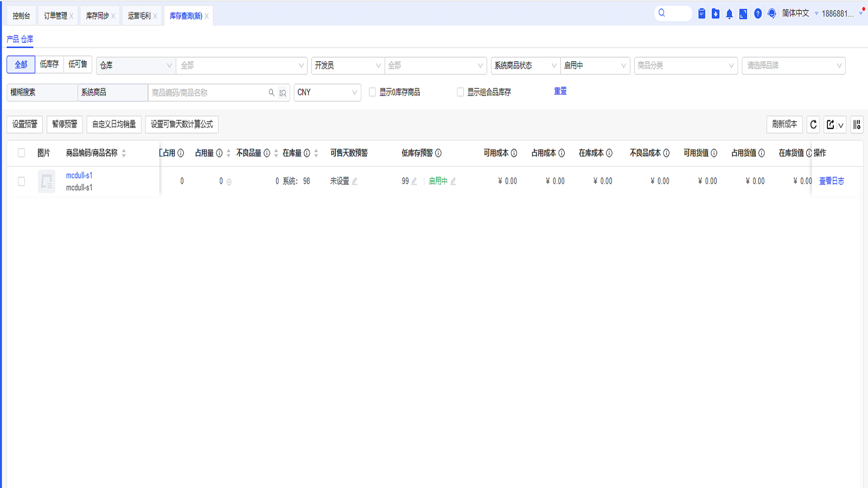Click info icon next to 不良品量 header
The height and width of the screenshot is (488, 868).
click(x=266, y=153)
